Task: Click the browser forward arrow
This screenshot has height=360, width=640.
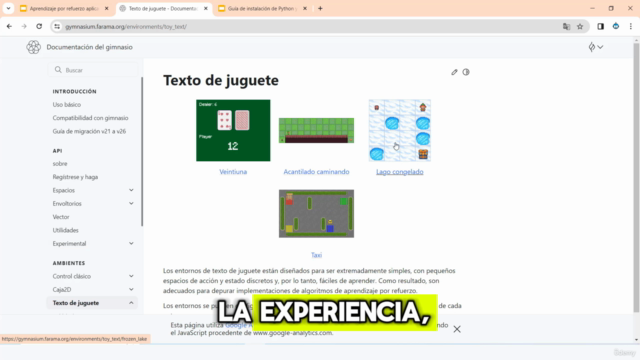Action: (x=24, y=27)
